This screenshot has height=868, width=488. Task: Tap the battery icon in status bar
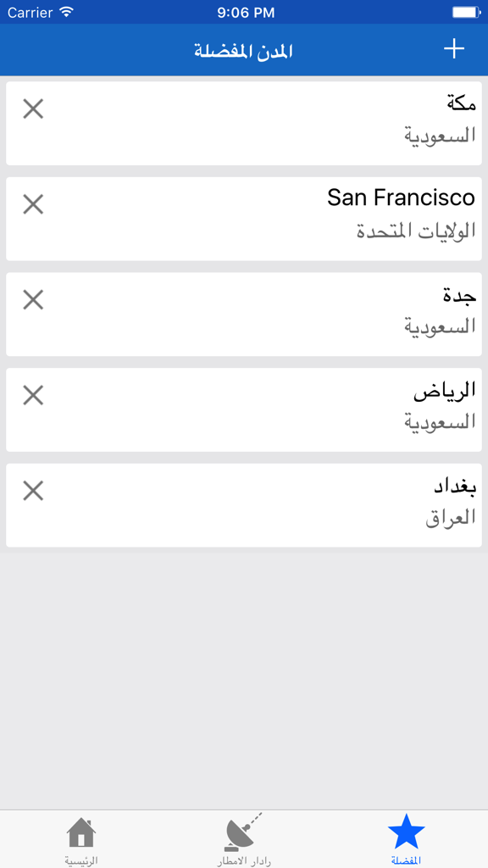[464, 12]
